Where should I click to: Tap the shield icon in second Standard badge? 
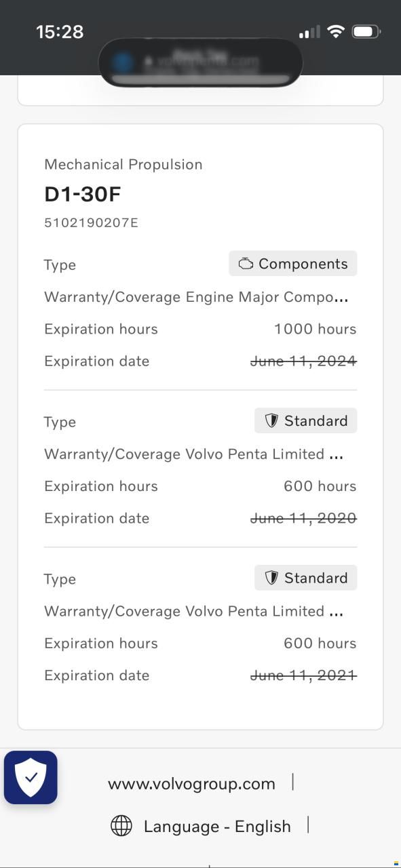(x=271, y=578)
